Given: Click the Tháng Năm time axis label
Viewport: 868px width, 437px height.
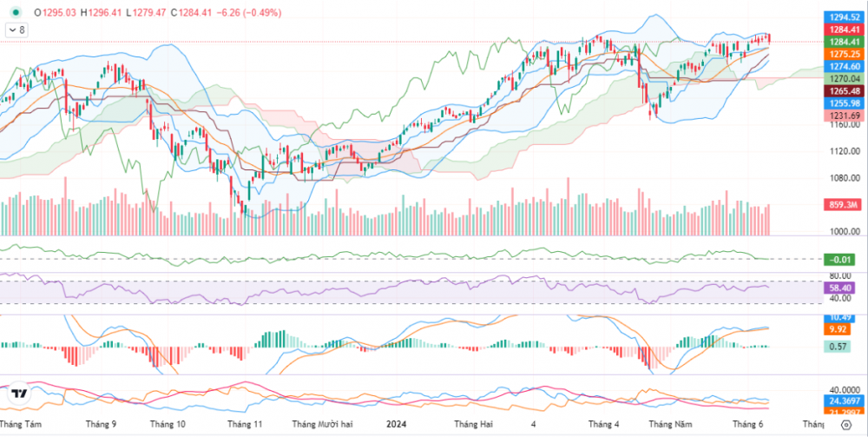Looking at the screenshot, I should click(x=672, y=425).
